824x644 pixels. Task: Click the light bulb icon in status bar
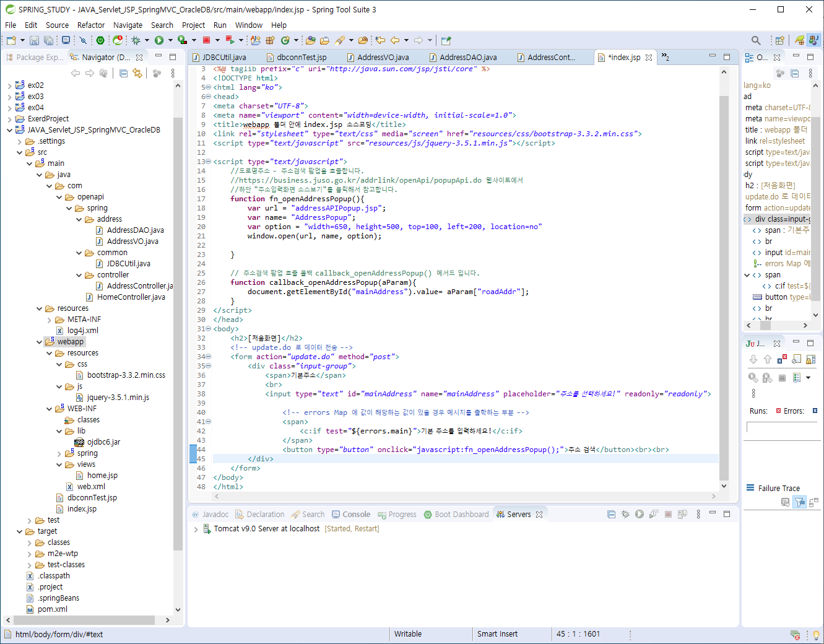pyautogui.click(x=816, y=635)
